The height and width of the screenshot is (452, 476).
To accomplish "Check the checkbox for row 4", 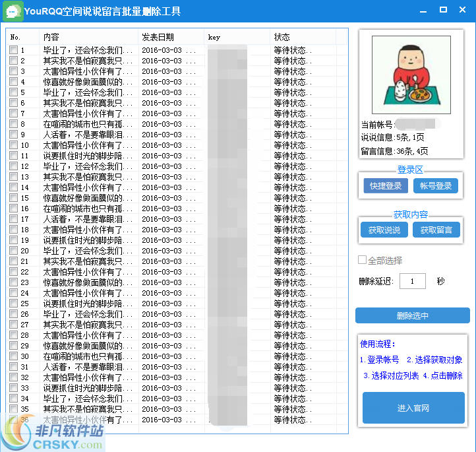I will click(13, 81).
